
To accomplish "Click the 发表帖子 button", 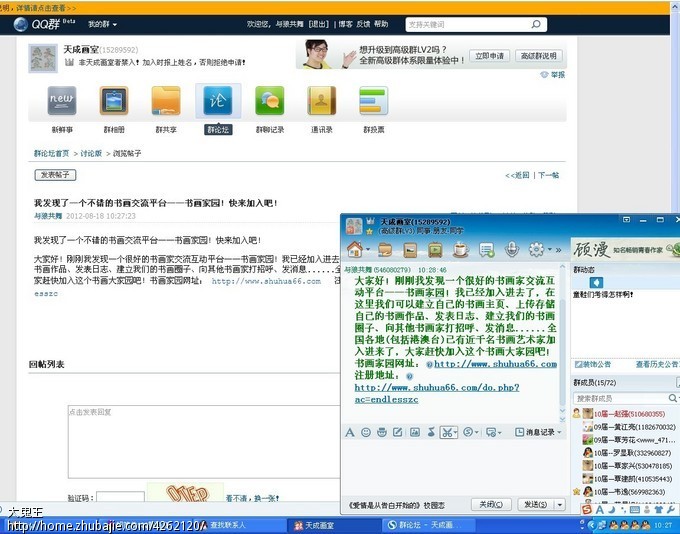I will (x=55, y=175).
